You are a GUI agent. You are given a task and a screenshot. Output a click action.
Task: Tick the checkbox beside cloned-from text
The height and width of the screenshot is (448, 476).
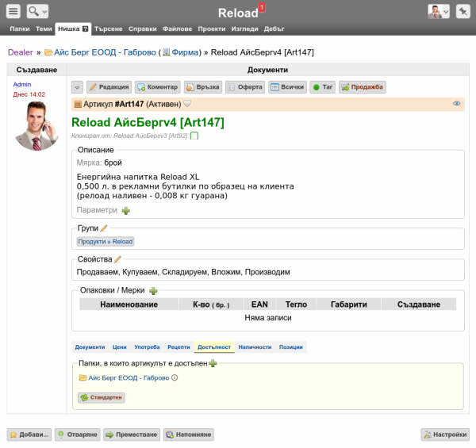[194, 136]
